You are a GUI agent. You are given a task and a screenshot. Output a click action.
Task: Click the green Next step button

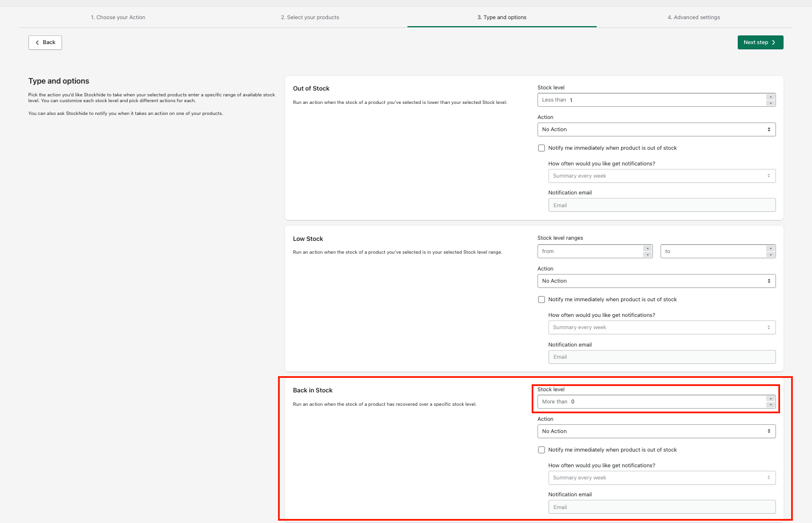point(760,42)
